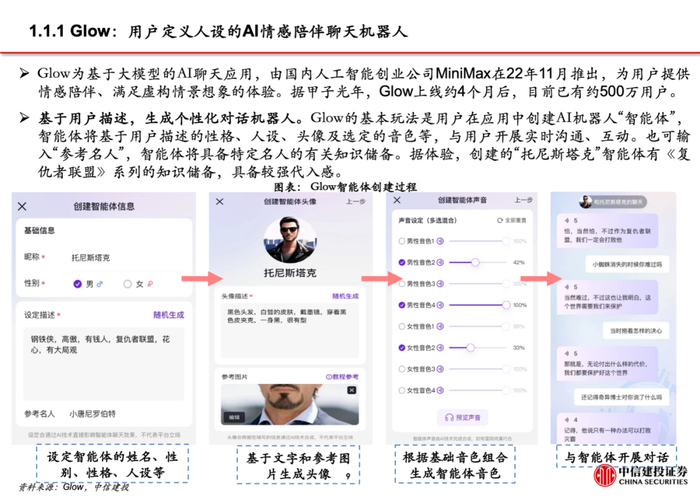Enable the 男性音色3 voice checkbox
700x496 pixels.
tap(402, 284)
